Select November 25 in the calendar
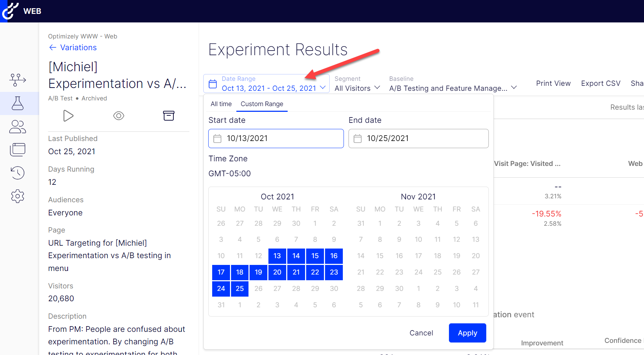This screenshot has height=355, width=644. point(438,272)
